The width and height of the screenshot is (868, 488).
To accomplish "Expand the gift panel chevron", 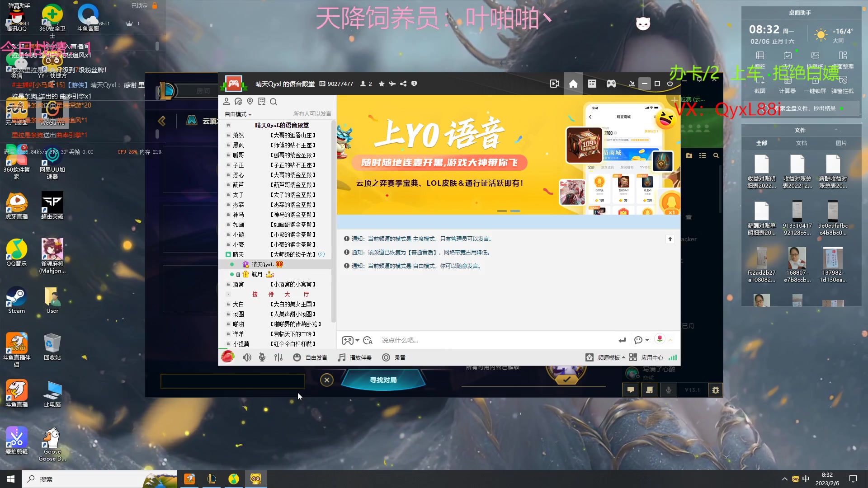I will pos(671,340).
